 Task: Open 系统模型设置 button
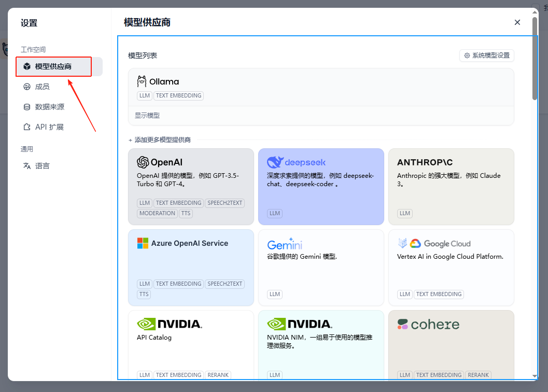[x=486, y=55]
